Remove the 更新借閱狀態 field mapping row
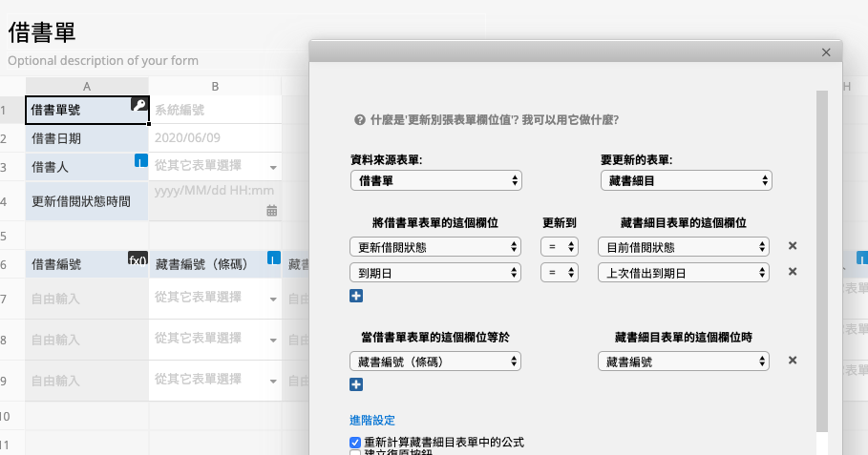 pyautogui.click(x=792, y=246)
